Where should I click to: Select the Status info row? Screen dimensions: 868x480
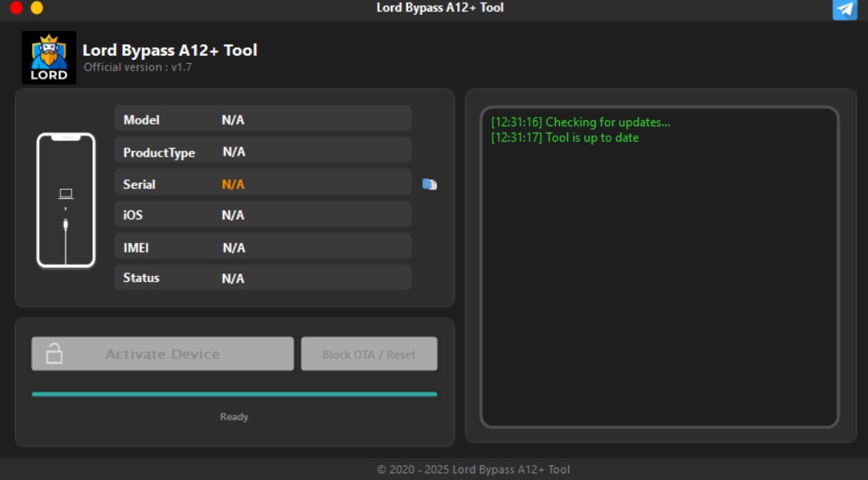point(263,278)
